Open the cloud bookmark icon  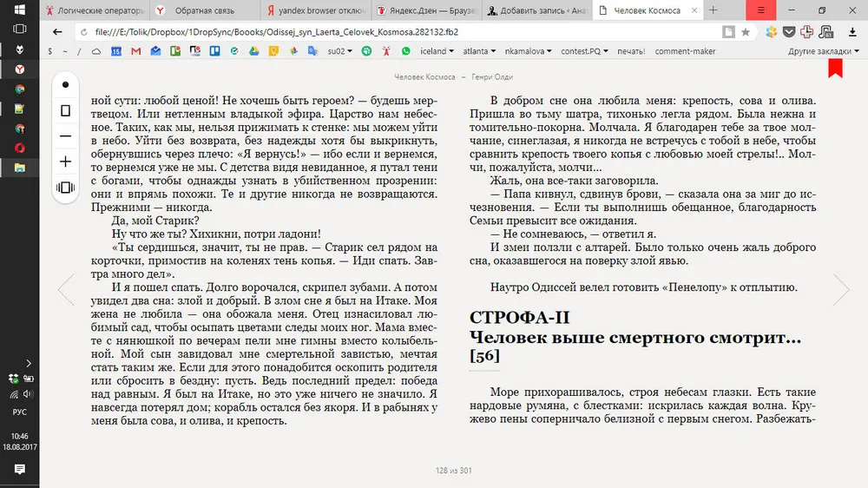click(96, 51)
